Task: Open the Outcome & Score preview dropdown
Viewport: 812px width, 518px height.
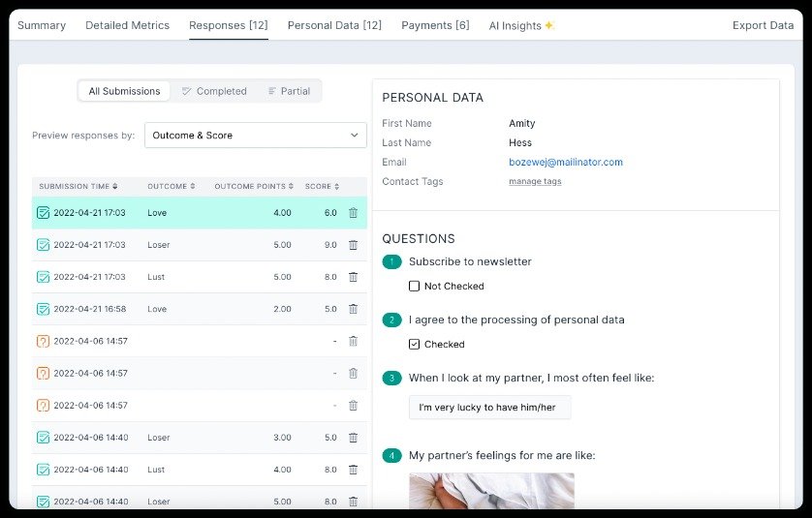Action: 256,136
